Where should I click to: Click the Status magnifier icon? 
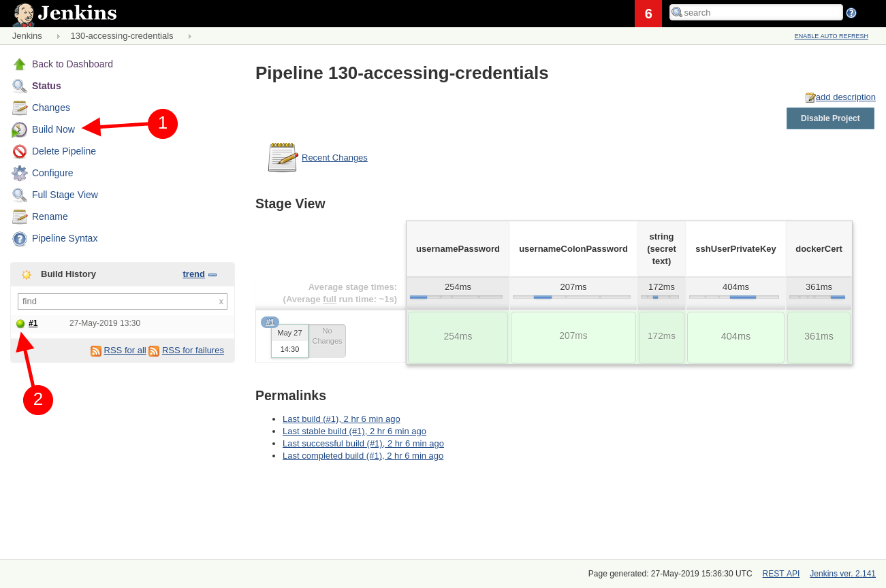click(x=20, y=86)
